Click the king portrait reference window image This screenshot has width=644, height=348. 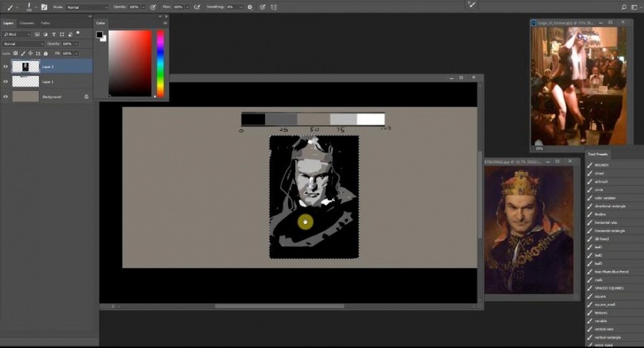click(529, 230)
